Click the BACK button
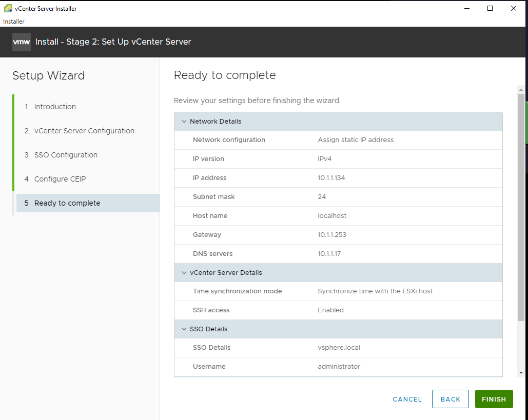 pos(451,399)
